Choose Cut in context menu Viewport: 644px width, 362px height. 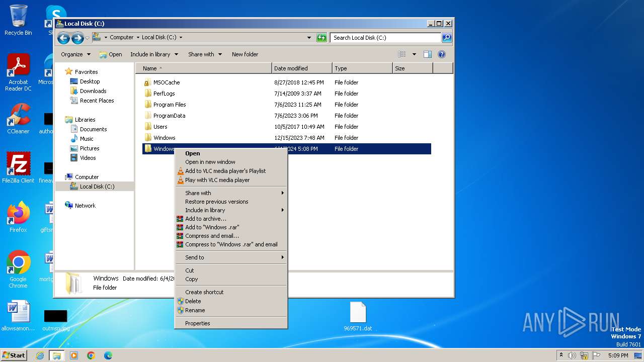231,270
